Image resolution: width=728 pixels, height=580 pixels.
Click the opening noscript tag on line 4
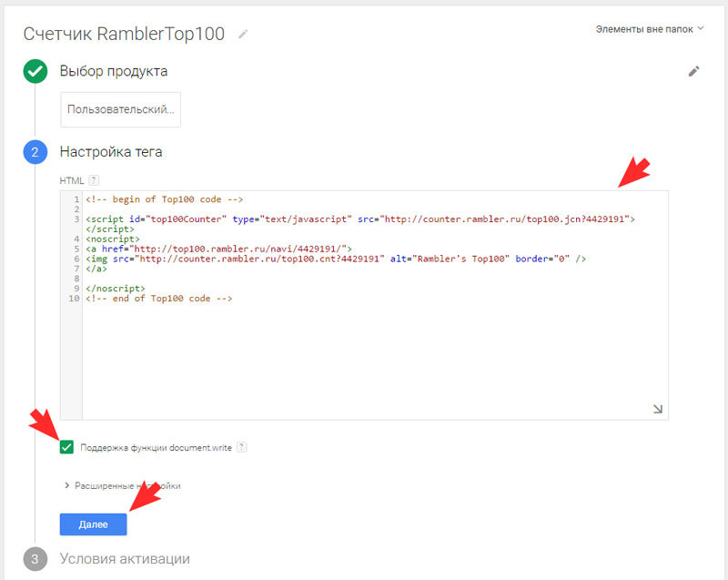tap(113, 239)
